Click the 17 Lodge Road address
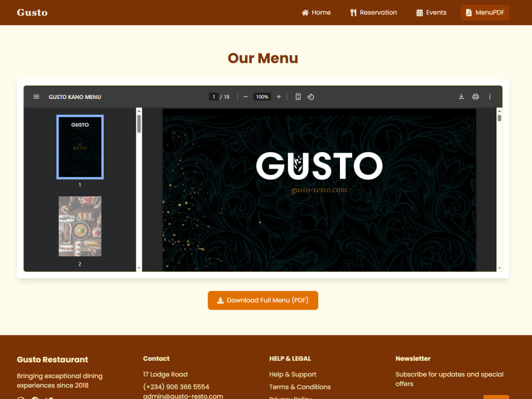Viewport: 532px width, 399px height. 165,374
